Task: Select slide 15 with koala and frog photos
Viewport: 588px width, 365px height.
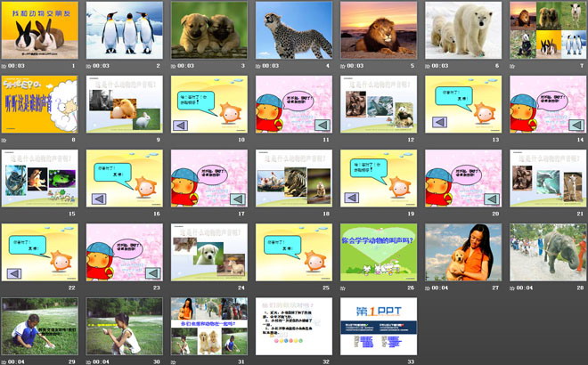Action: pos(40,178)
